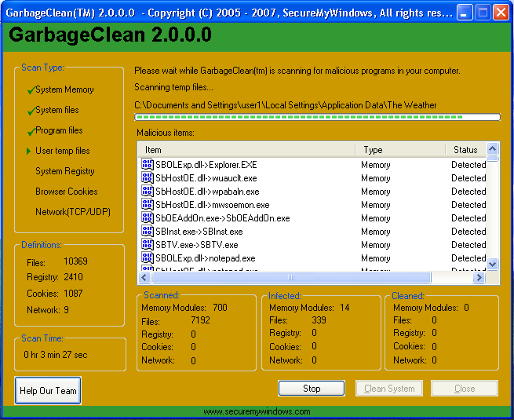Click the Detected status of SBTV.exe row
The image size is (514, 420).
pos(468,245)
